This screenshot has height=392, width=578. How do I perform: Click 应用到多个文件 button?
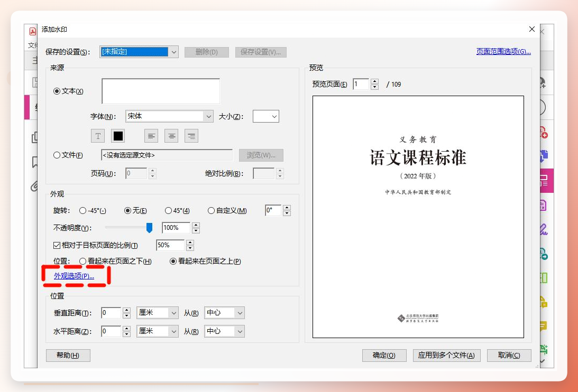click(x=446, y=355)
